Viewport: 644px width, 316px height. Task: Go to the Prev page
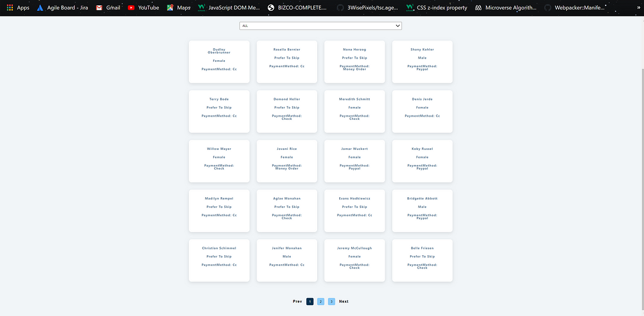(x=297, y=301)
